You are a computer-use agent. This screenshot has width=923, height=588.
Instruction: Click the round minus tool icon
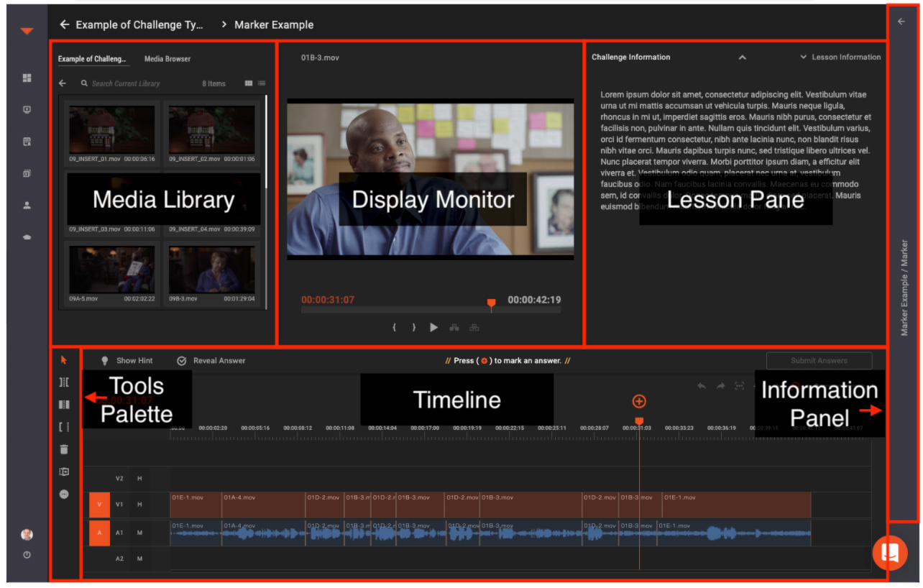[x=64, y=495]
